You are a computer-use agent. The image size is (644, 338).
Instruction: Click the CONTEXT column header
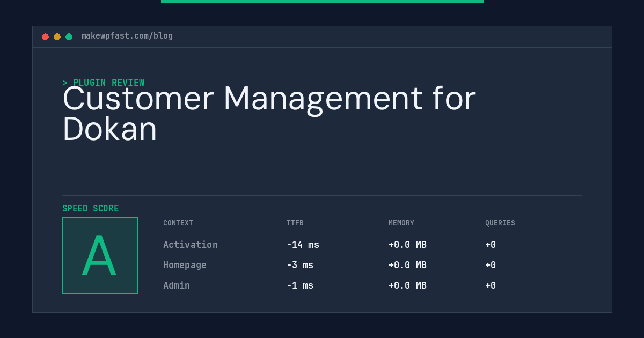tap(178, 223)
